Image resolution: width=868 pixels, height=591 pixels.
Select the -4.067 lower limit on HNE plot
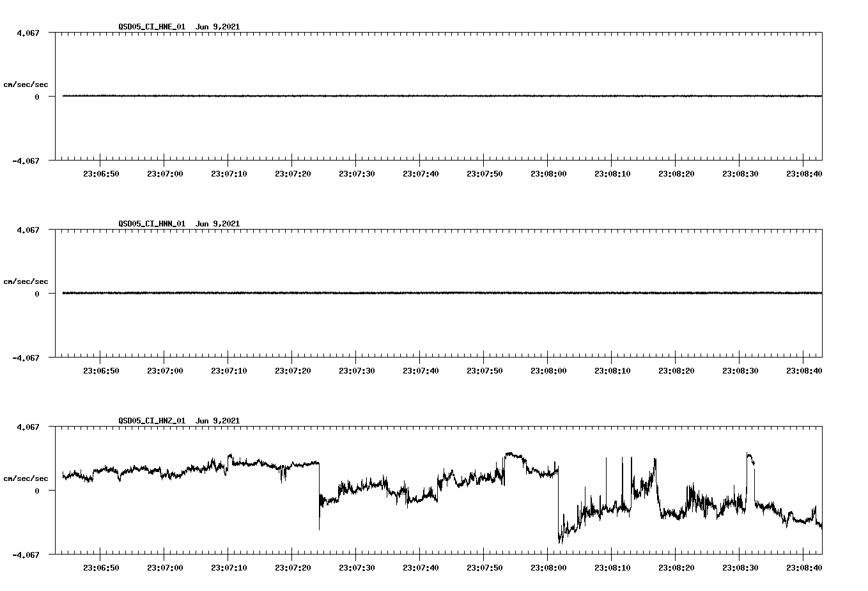point(26,161)
